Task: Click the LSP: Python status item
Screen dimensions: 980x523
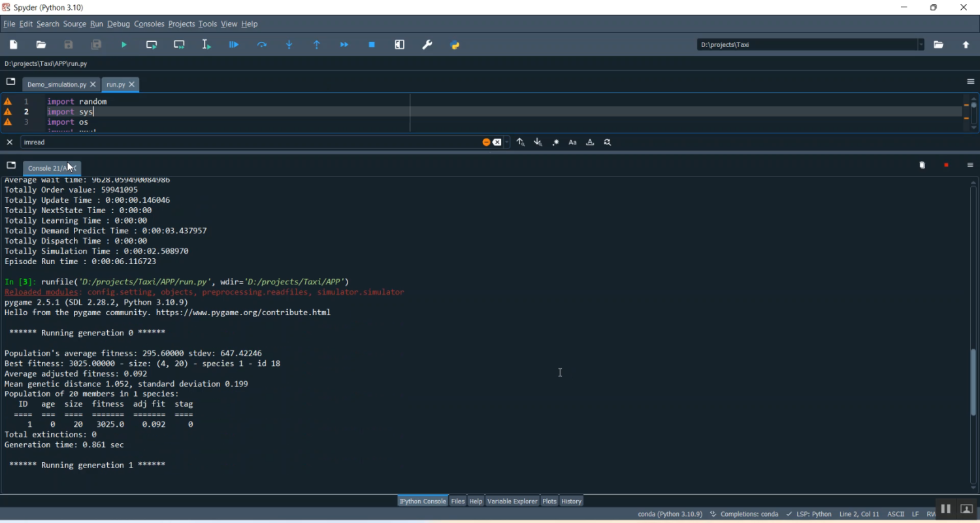Action: click(x=809, y=515)
